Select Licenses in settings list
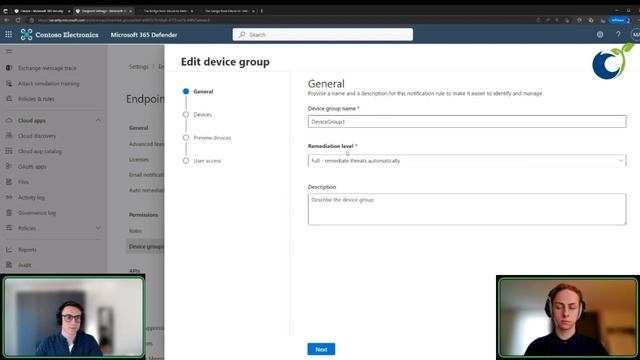The width and height of the screenshot is (640, 360). 139,160
